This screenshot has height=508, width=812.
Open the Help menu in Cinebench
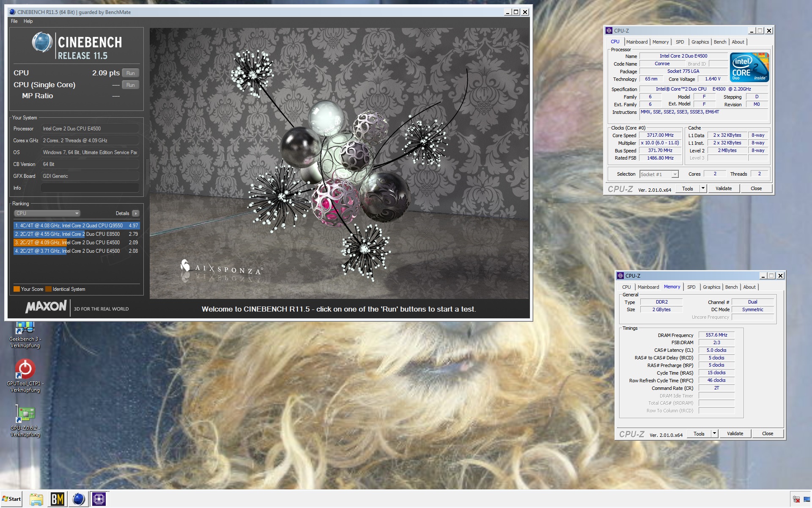coord(28,21)
